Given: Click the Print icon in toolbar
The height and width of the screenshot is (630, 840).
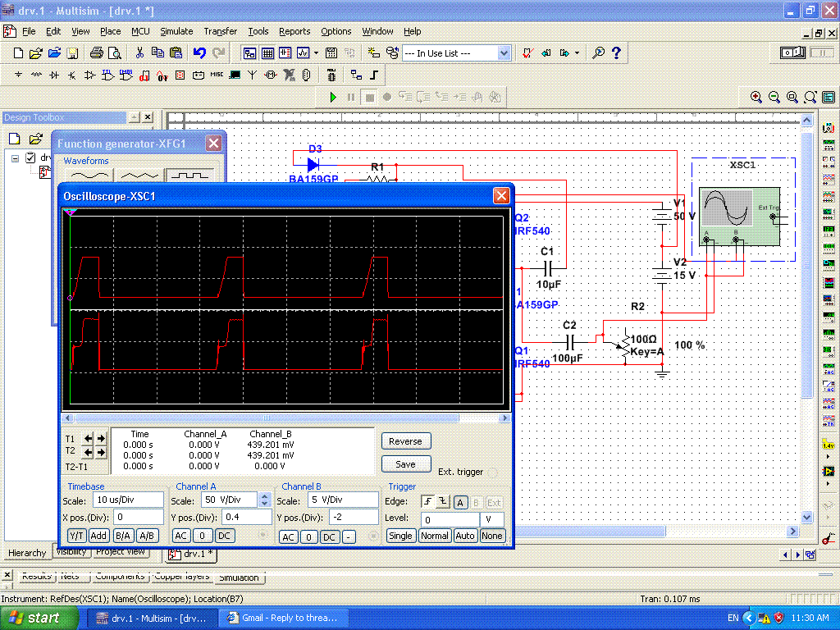Looking at the screenshot, I should click(97, 53).
